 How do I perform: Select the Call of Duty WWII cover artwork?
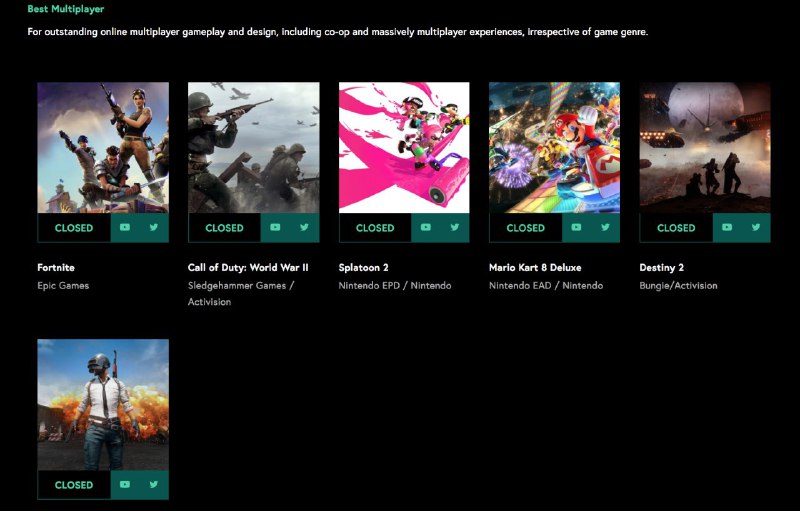[x=254, y=147]
